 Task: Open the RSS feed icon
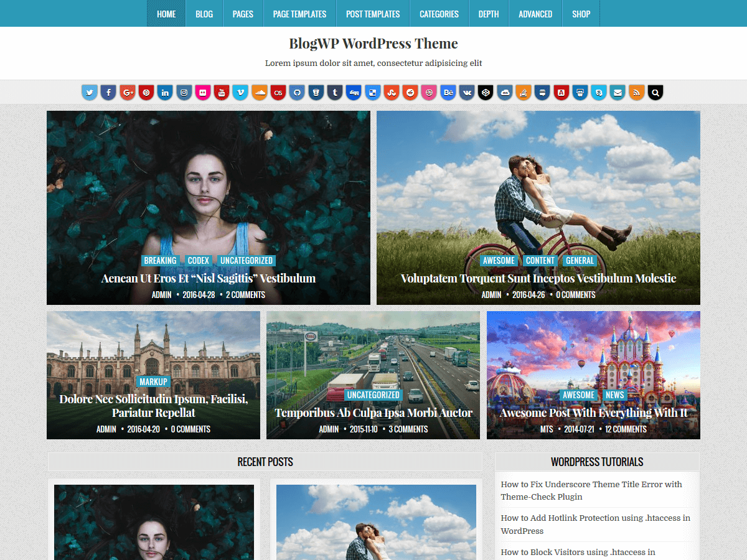click(x=636, y=93)
